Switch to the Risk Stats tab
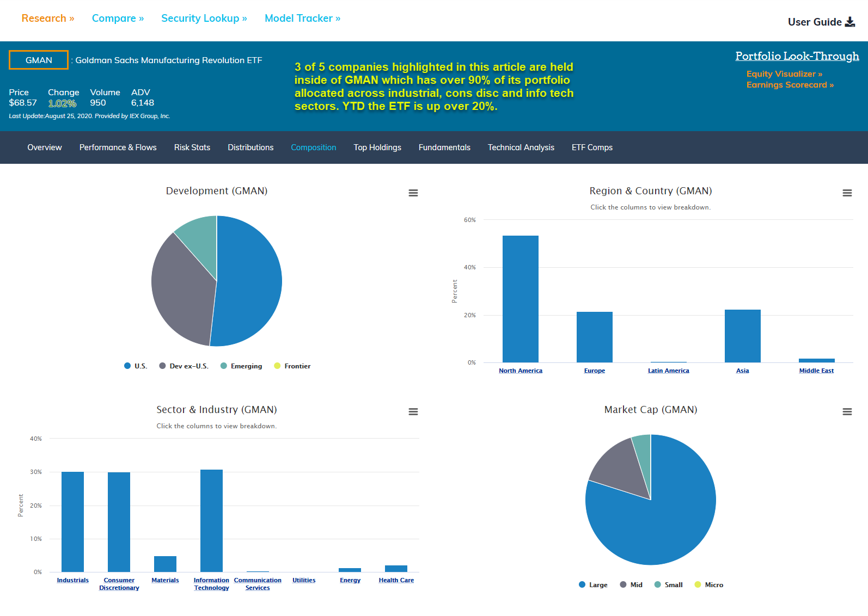The height and width of the screenshot is (616, 868). tap(192, 147)
